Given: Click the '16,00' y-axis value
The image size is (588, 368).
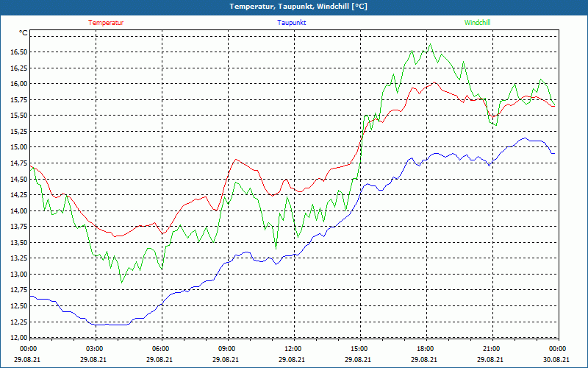Looking at the screenshot, I should click(x=19, y=84).
